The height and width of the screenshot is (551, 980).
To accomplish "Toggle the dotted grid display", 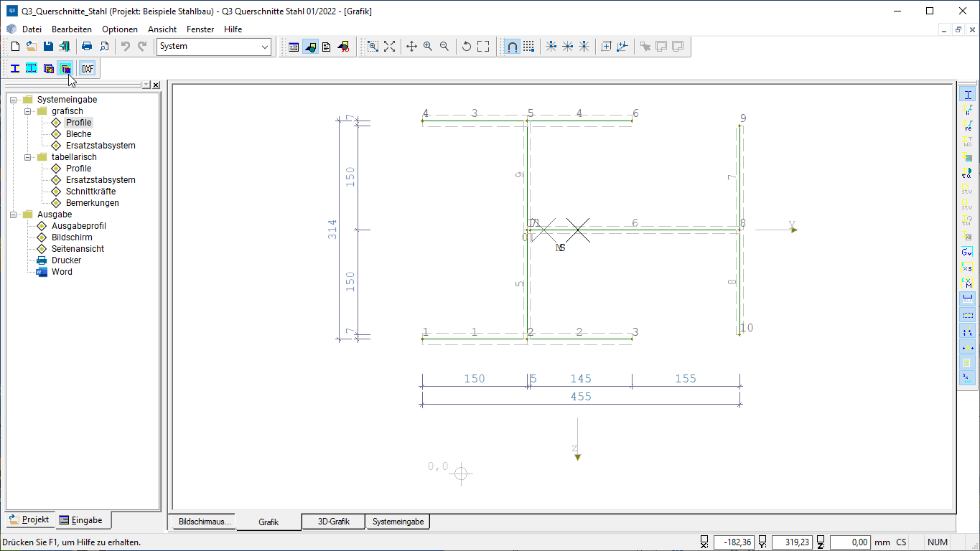I will pyautogui.click(x=528, y=46).
